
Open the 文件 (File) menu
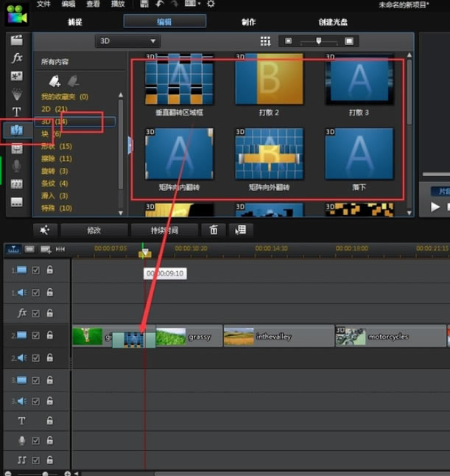(x=43, y=4)
